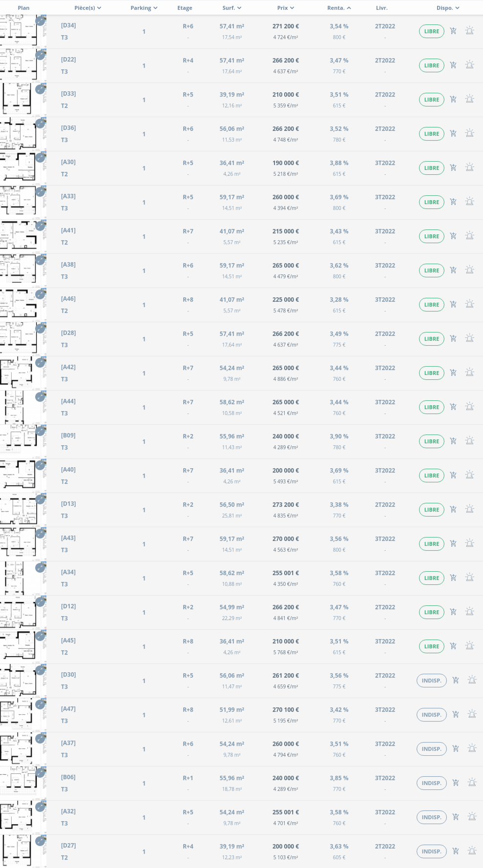
Task: Add lot D34 to the cart
Action: (453, 31)
